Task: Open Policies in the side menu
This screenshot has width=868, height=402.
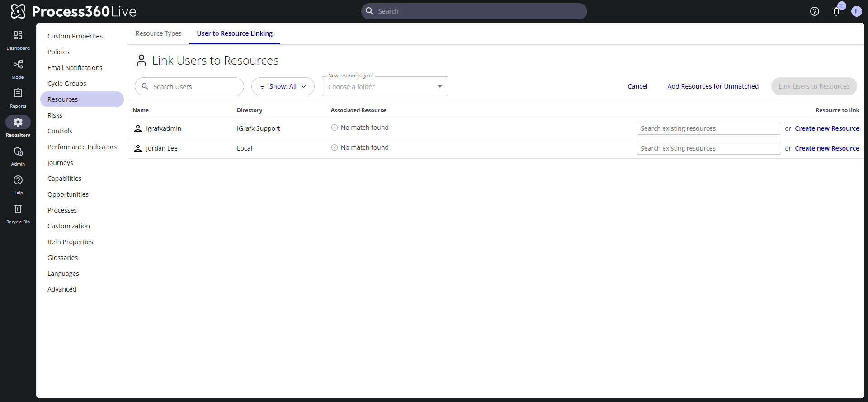Action: click(x=58, y=52)
